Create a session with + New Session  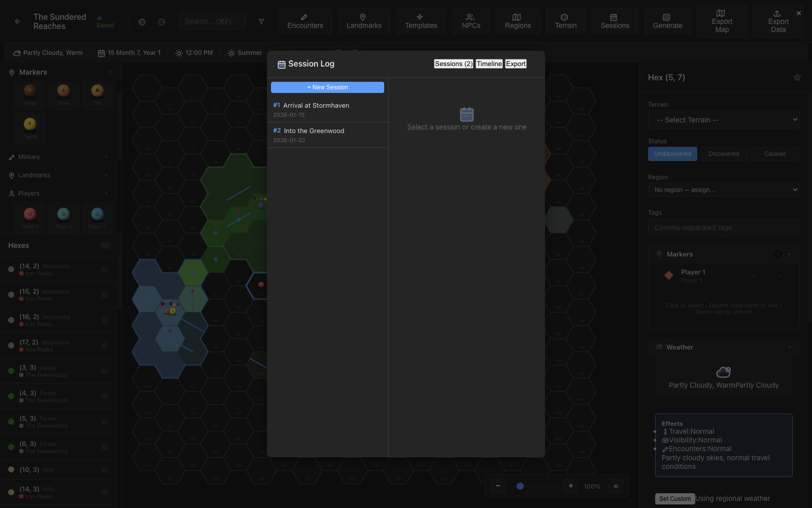pos(327,87)
